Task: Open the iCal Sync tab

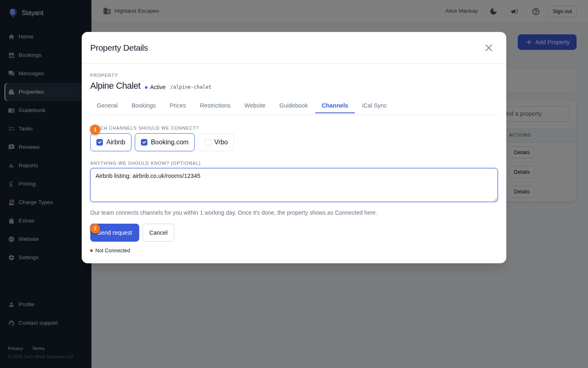Action: [374, 105]
